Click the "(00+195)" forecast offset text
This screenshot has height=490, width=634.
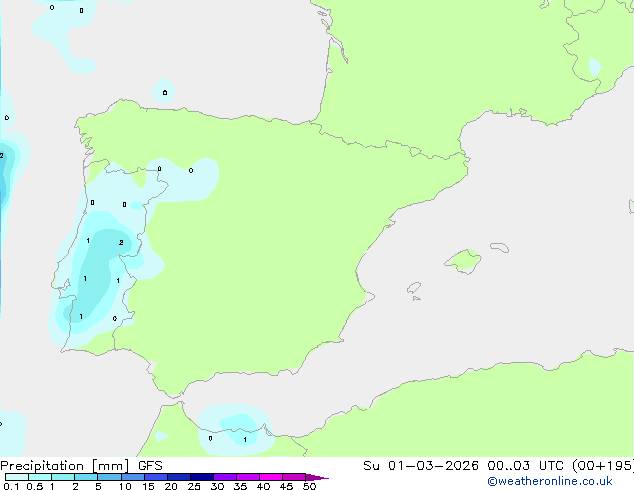coord(606,465)
